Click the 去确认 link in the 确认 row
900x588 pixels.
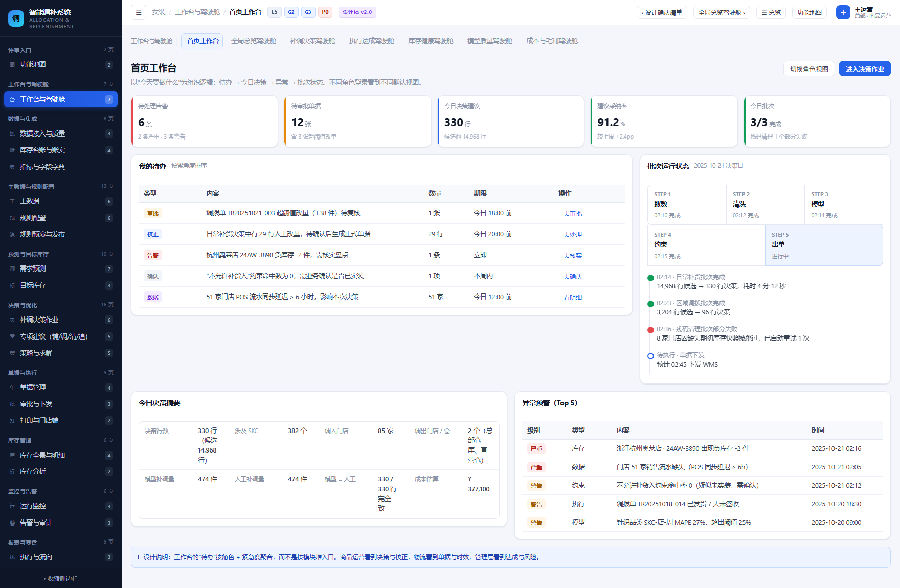(573, 277)
